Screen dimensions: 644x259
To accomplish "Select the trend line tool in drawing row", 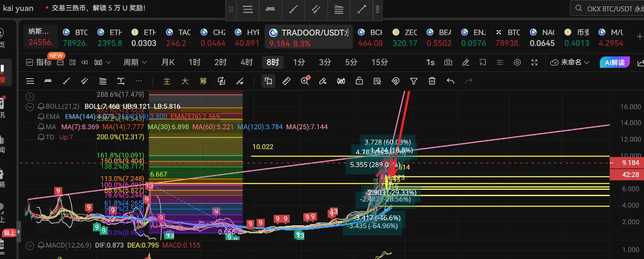I will [66, 81].
